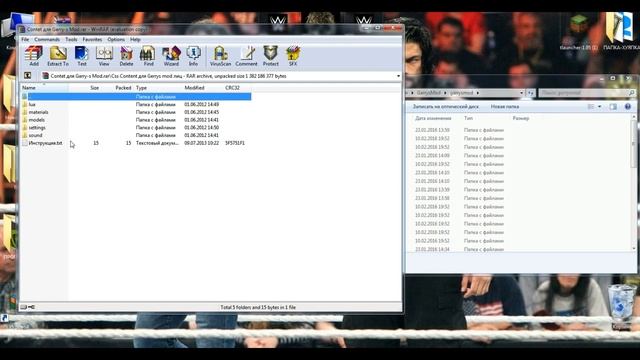The width and height of the screenshot is (640, 360).
Task: Select the sound folder row
Action: (136, 135)
